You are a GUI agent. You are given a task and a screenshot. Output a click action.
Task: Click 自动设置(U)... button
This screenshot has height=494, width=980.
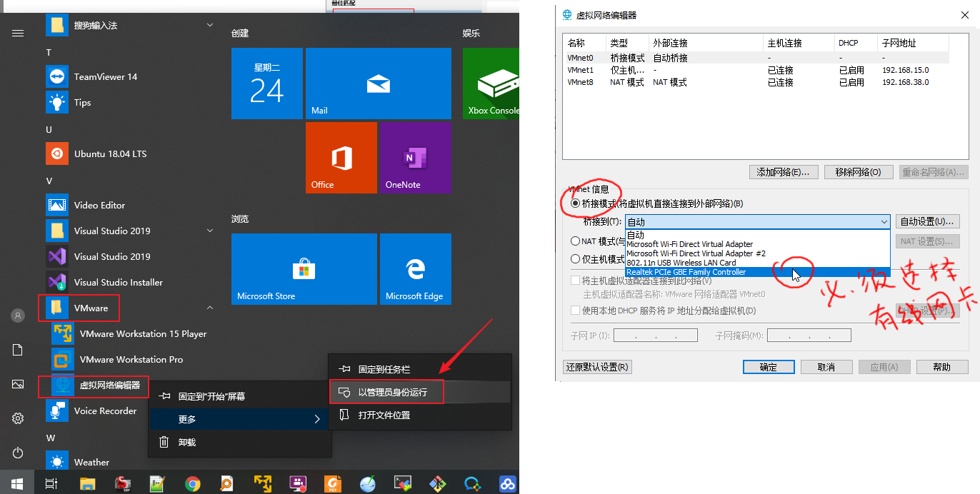click(x=926, y=222)
